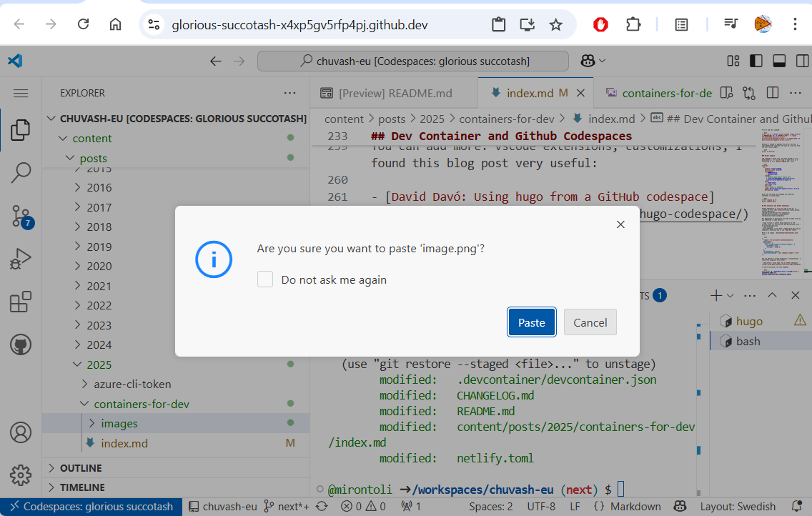Screen dimensions: 812x516
Task: Click the 'posts' breadcrumb segment
Action: pyautogui.click(x=392, y=119)
